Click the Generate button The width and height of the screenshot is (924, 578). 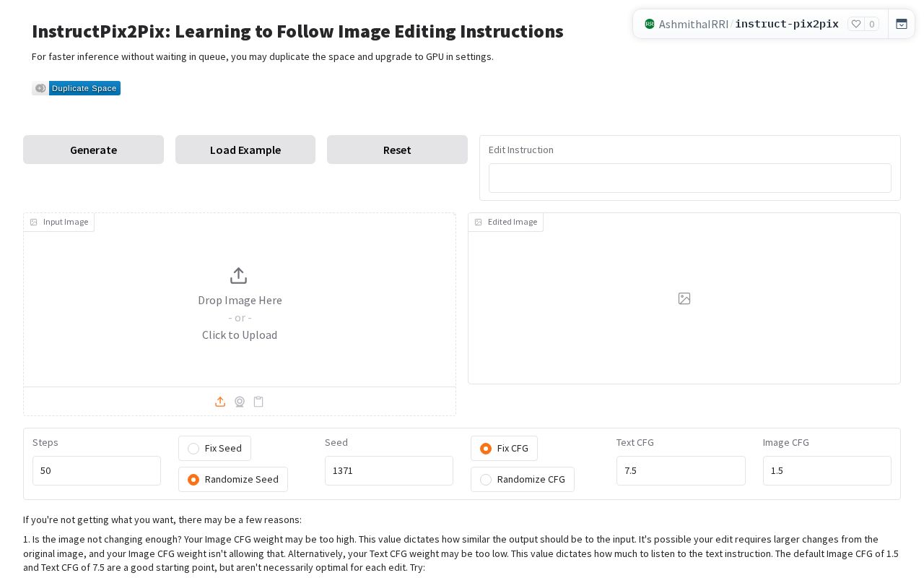point(93,150)
